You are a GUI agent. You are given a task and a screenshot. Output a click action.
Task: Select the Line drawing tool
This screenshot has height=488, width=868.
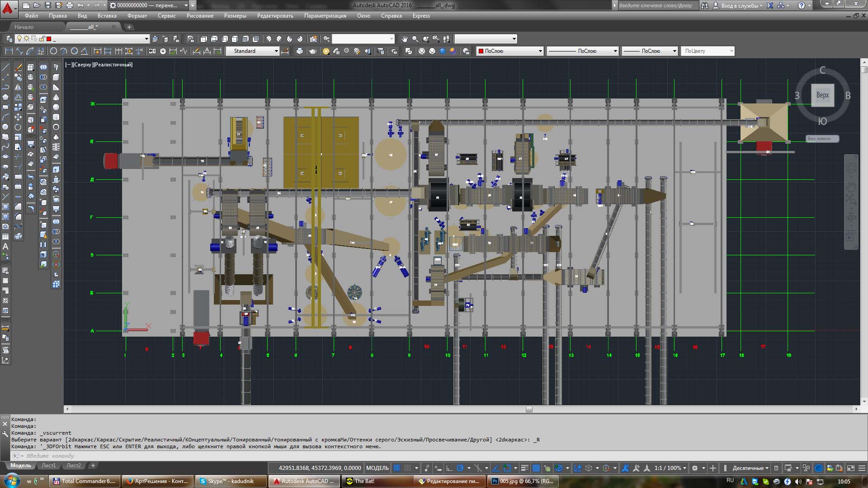[5, 67]
